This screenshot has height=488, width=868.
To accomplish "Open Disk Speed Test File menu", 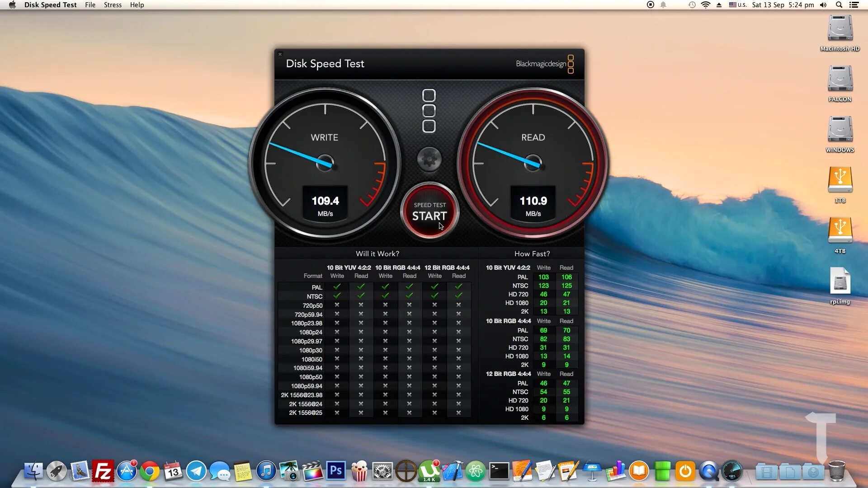I will (x=90, y=5).
